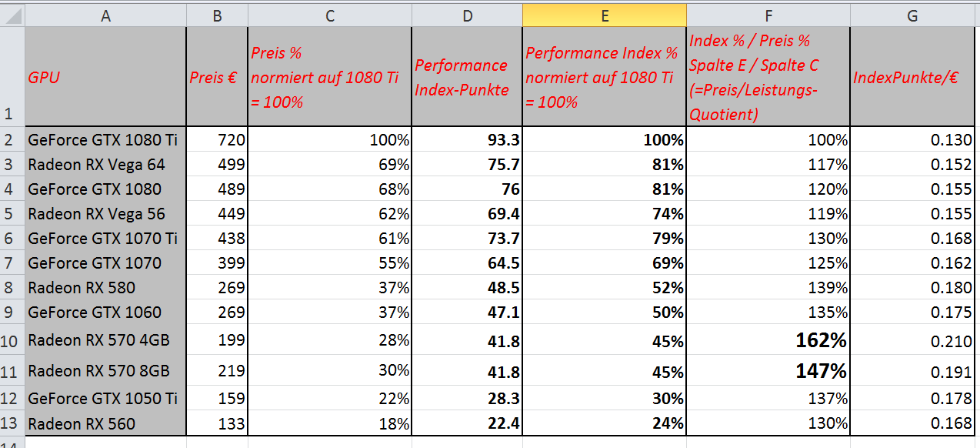Viewport: 980px width, 448px height.
Task: Click the large 162% quotient cell
Action: [768, 340]
